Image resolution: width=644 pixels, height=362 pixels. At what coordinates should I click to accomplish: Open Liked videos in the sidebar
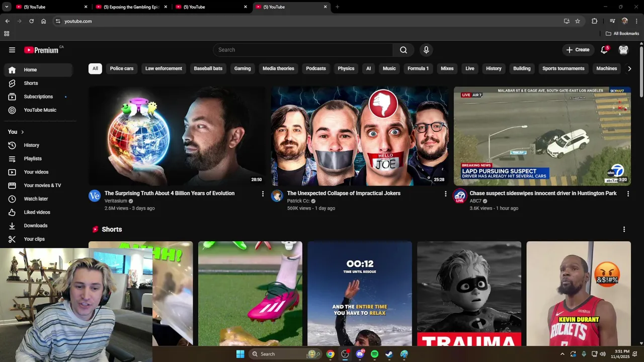point(38,212)
